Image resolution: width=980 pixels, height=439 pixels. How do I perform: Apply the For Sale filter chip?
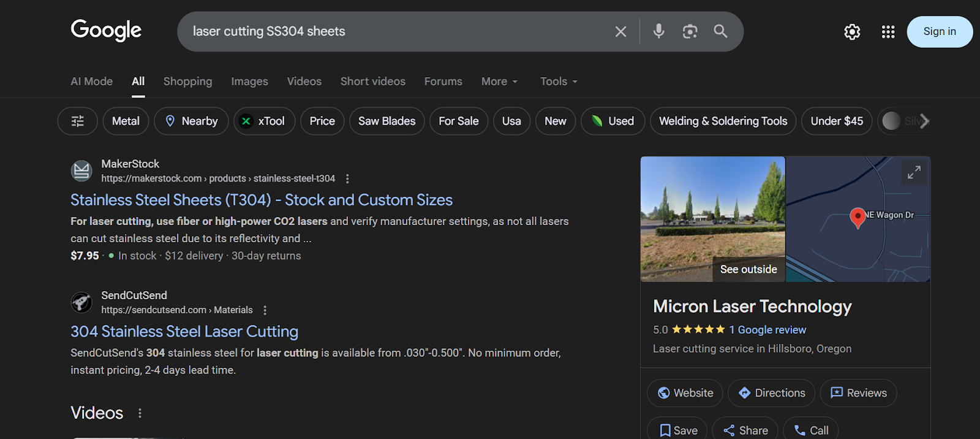click(x=459, y=121)
